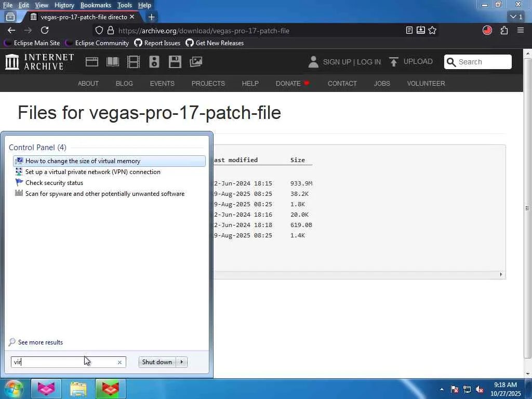Show hidden system tray icons

pyautogui.click(x=442, y=390)
